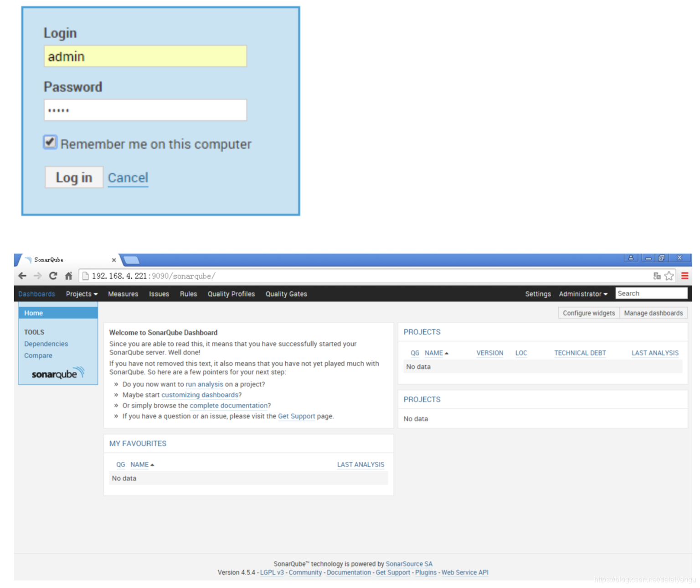Viewport: 700px width, 588px height.
Task: Open the Dashboards menu
Action: [36, 294]
